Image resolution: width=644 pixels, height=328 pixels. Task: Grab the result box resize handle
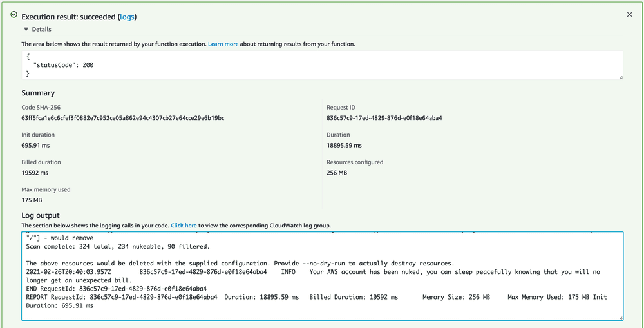coord(620,77)
